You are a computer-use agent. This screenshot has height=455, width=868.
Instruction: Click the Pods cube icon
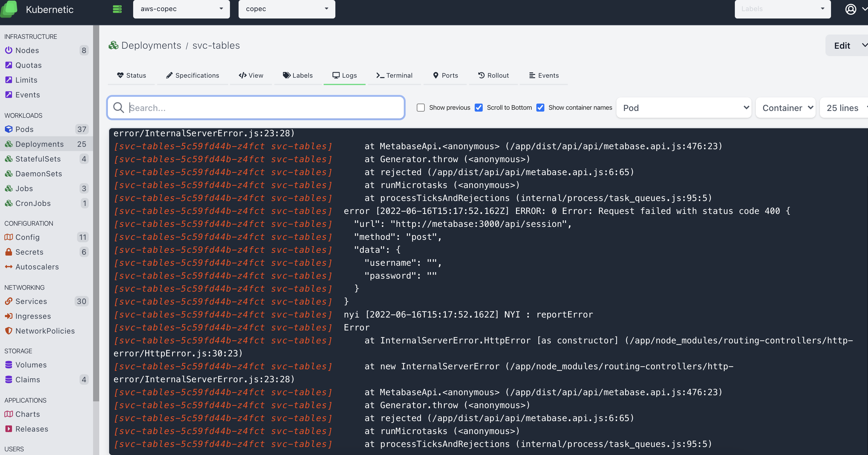[x=9, y=129]
